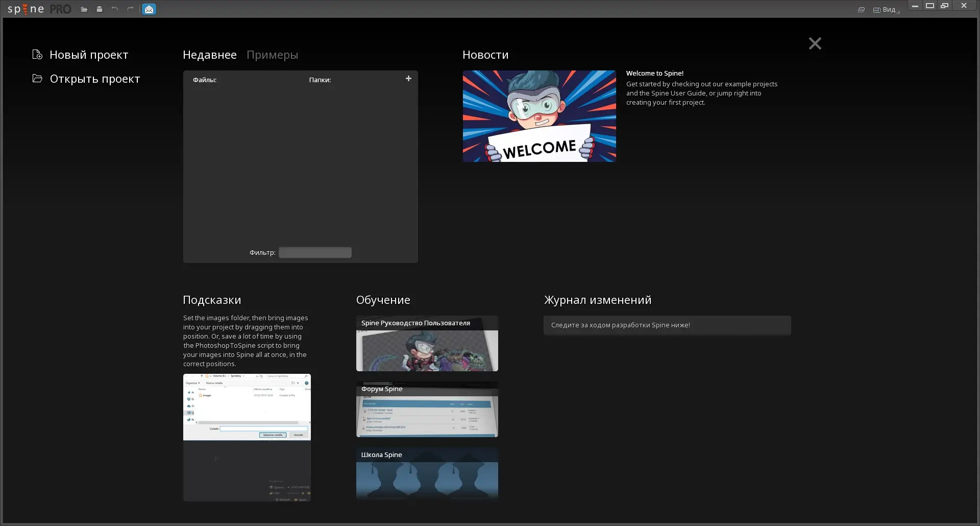Screen dimensions: 980x526
Task: Click the stacked windows icon left of Вид
Action: click(862, 10)
